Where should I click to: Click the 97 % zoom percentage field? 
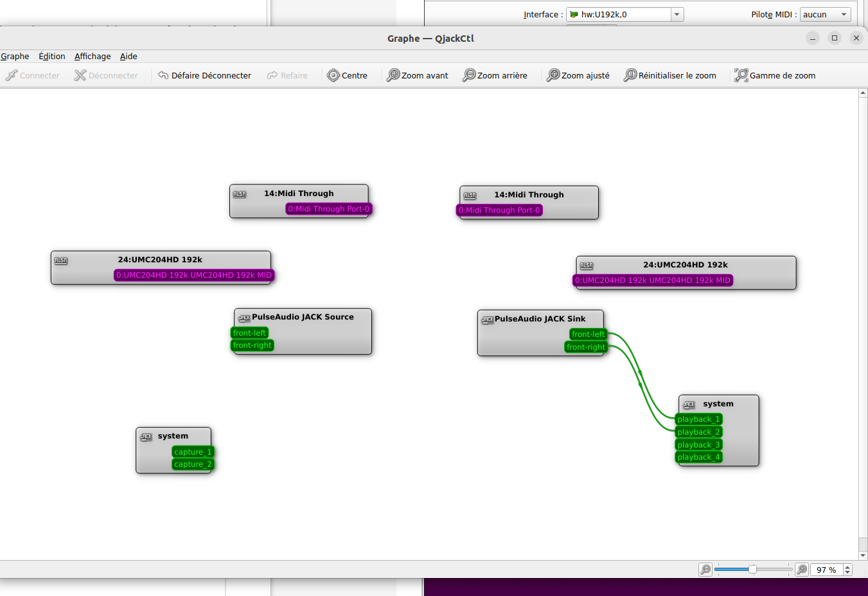[x=826, y=570]
